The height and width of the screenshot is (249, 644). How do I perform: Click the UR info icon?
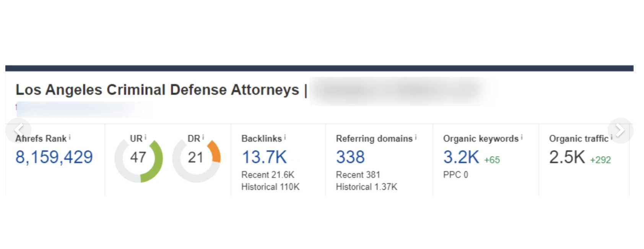click(145, 137)
